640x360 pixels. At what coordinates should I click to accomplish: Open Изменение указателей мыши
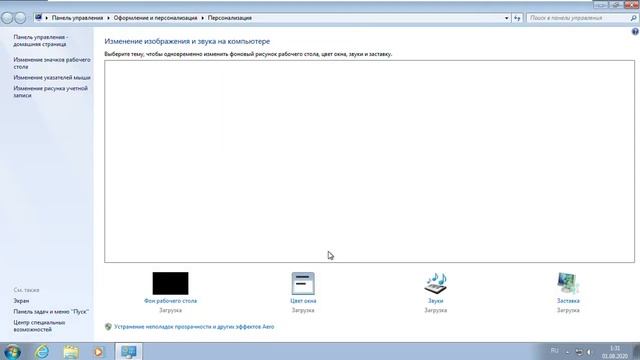point(52,78)
